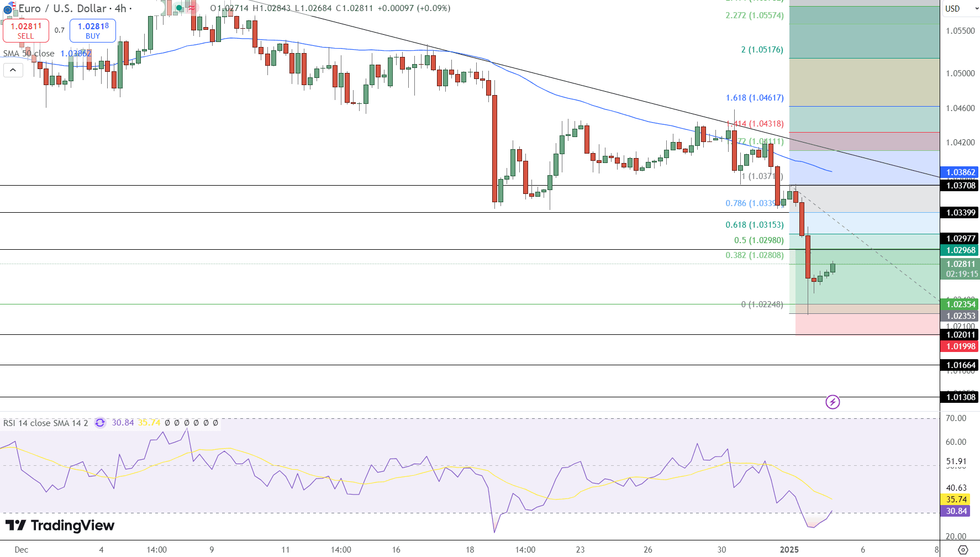
Task: Collapse the indicator legend with the arrow button
Action: [x=13, y=70]
